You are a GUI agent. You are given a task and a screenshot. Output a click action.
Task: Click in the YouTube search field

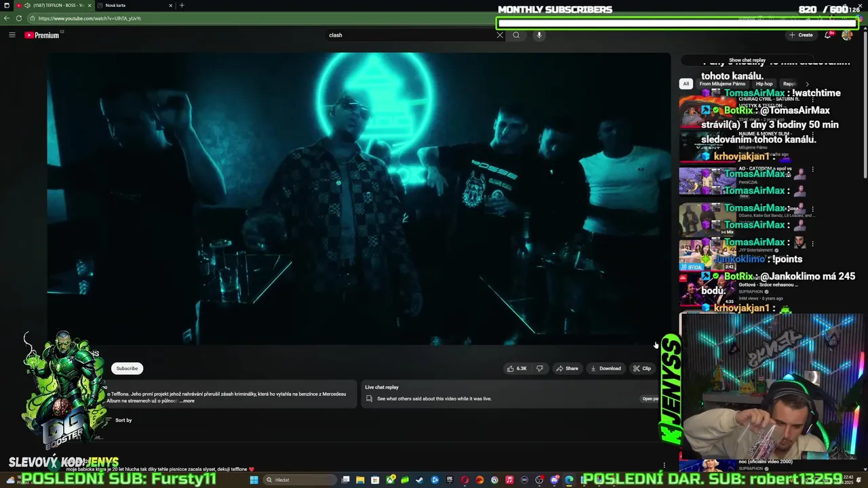[410, 35]
